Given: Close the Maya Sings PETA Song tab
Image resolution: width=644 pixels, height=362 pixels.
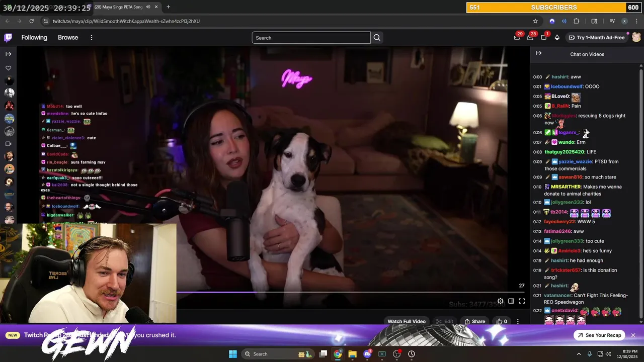Looking at the screenshot, I should [156, 7].
